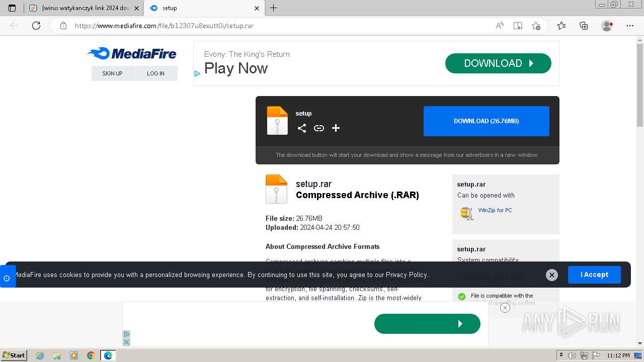The width and height of the screenshot is (644, 362).
Task: Click the setup.rar file type icon
Action: tap(276, 189)
